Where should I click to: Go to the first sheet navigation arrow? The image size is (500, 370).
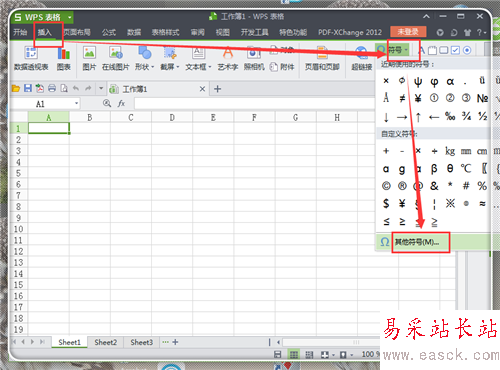pyautogui.click(x=14, y=342)
